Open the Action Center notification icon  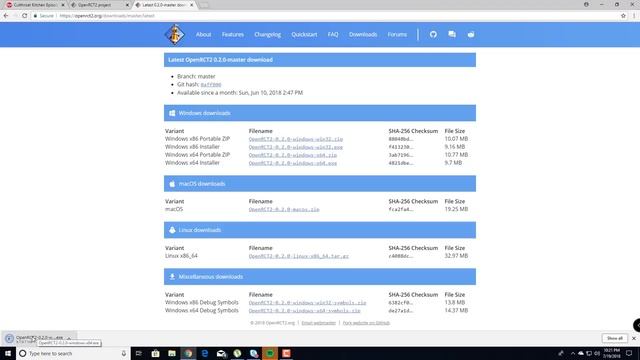pyautogui.click(x=629, y=353)
